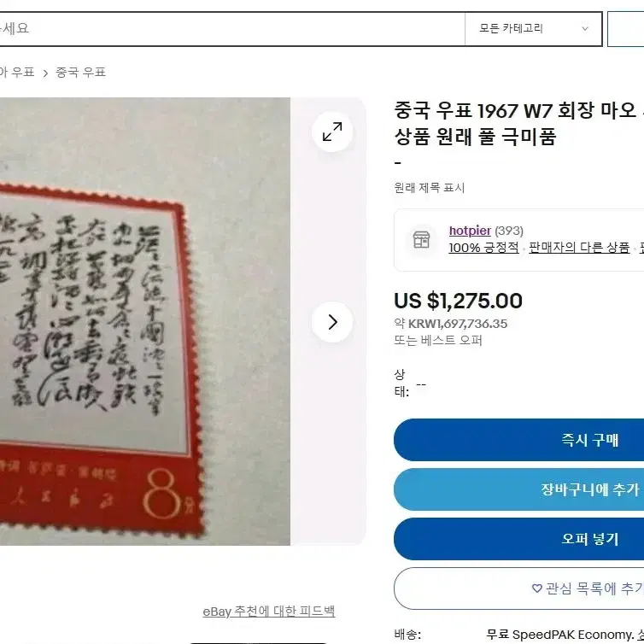Screen dimensions: 644x644
Task: Open seller hotpier profile link
Action: (470, 231)
